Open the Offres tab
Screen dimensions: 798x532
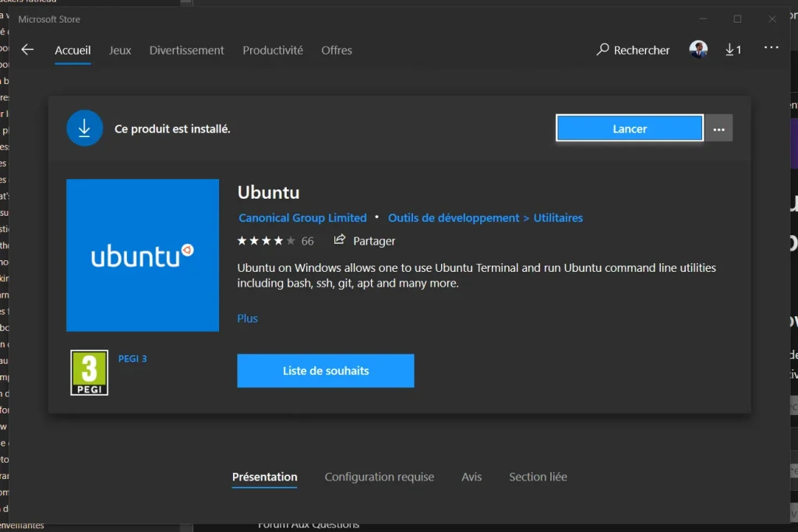[337, 50]
